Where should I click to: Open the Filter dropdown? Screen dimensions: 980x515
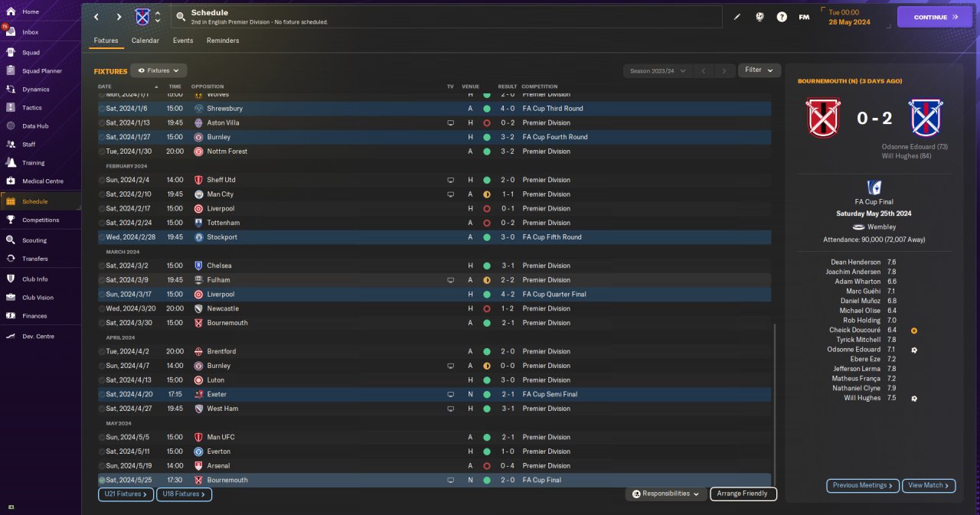pos(759,70)
